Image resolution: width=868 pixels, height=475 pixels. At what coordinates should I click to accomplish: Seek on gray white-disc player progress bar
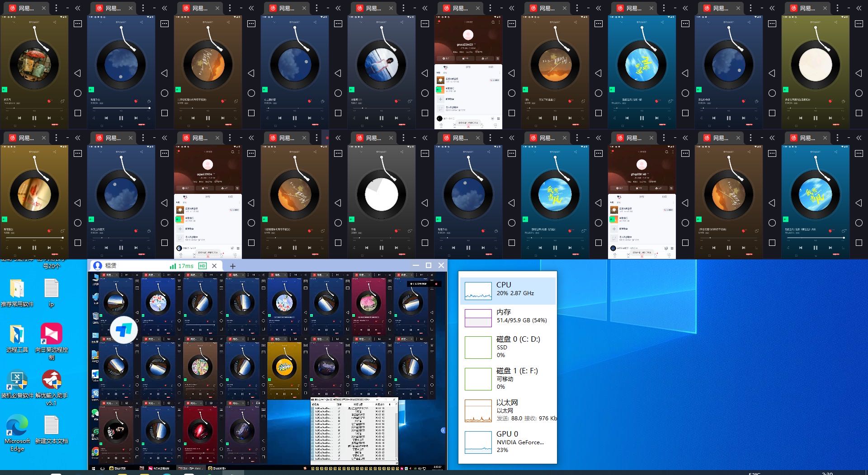[382, 238]
